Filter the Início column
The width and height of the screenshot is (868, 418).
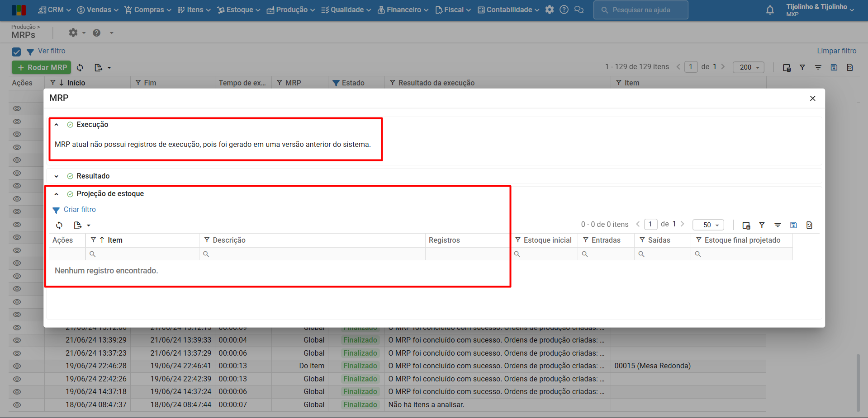point(53,83)
